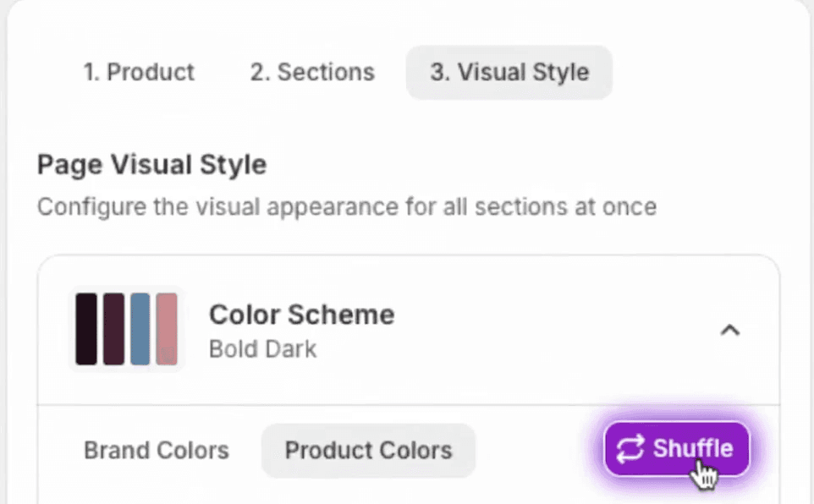Click the shuffle arrows icon
The image size is (814, 504).
click(x=630, y=449)
